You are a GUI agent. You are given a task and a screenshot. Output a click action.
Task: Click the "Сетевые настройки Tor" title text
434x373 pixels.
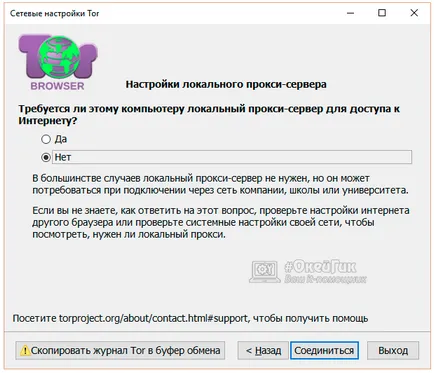click(55, 14)
